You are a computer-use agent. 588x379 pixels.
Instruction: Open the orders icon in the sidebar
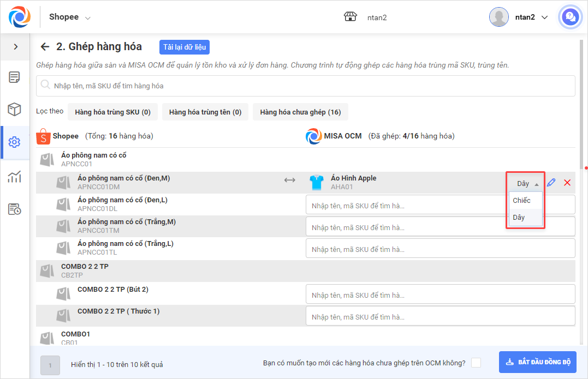tap(15, 77)
